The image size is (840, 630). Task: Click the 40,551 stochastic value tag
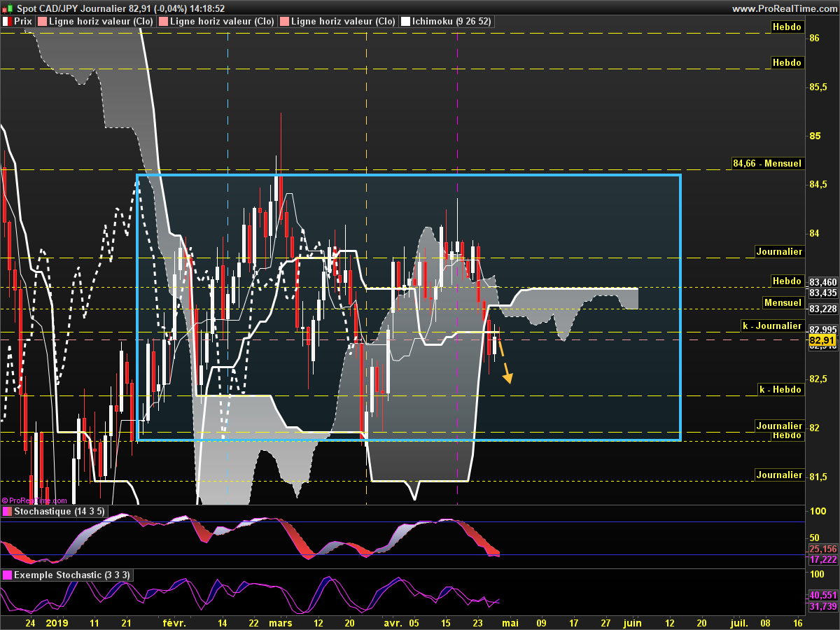pyautogui.click(x=822, y=594)
